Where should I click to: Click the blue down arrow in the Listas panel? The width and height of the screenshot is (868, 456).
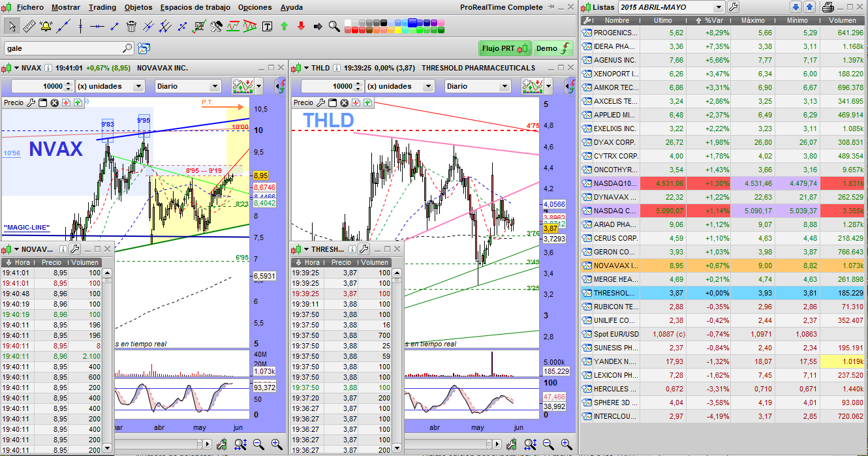tap(796, 7)
